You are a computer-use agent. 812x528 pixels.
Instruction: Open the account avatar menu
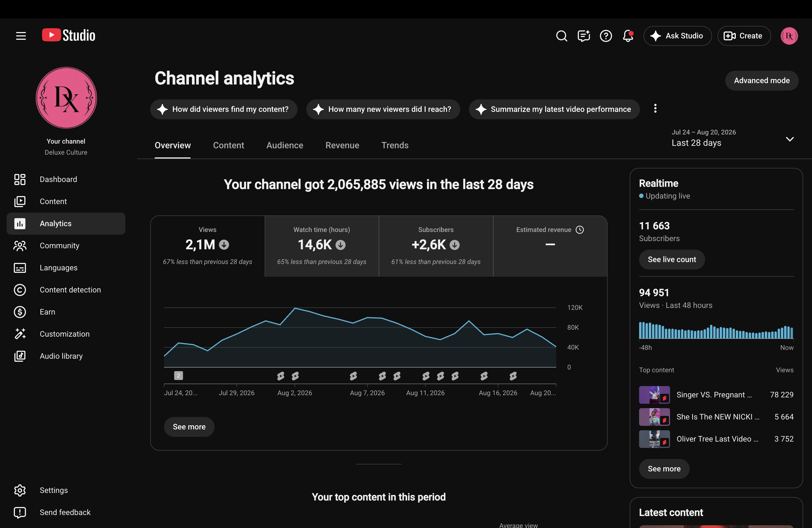tap(789, 36)
